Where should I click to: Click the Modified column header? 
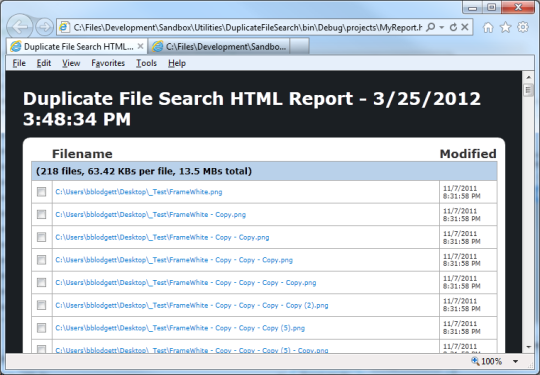[468, 154]
